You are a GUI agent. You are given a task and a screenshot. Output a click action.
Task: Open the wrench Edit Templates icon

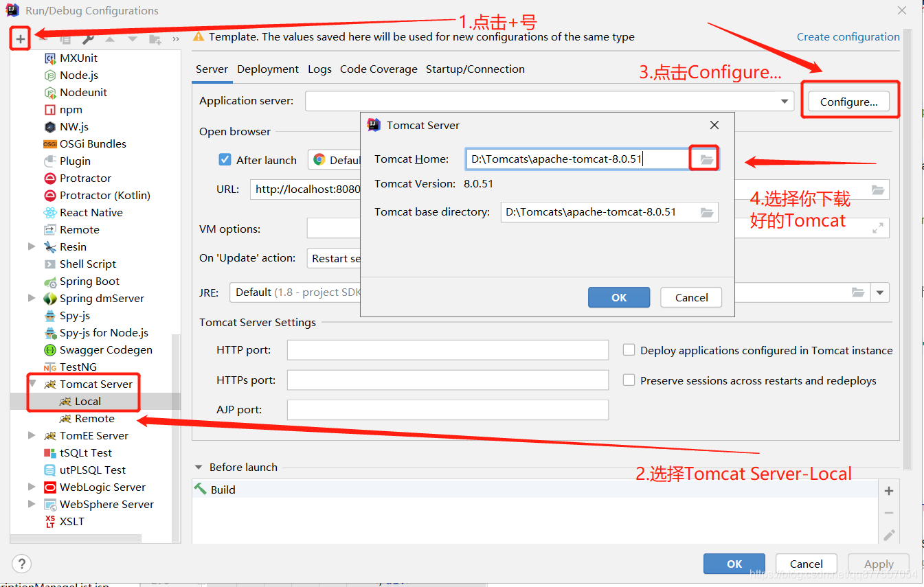[88, 39]
